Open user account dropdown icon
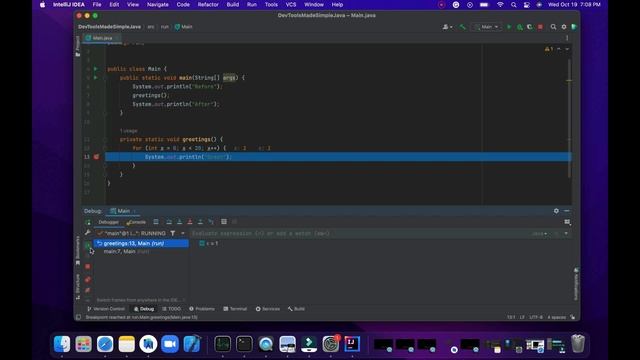The image size is (640, 360). (447, 27)
